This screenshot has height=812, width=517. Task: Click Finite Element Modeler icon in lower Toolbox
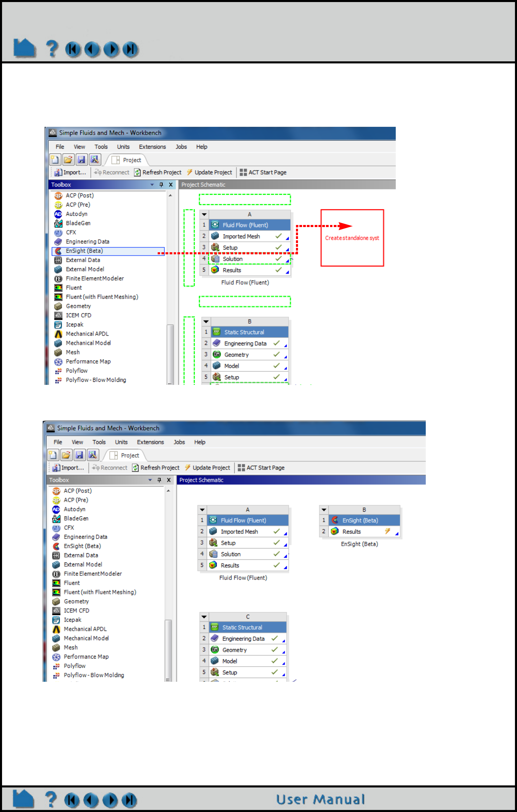56,574
